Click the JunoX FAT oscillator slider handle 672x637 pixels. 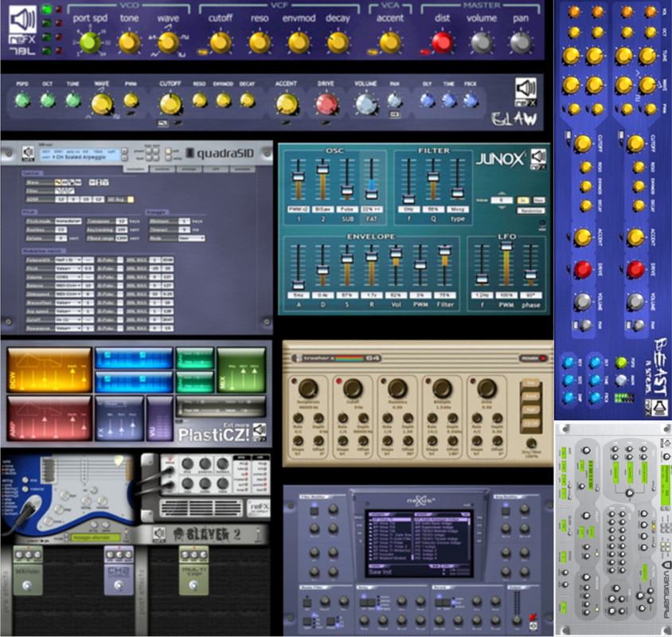(x=371, y=194)
